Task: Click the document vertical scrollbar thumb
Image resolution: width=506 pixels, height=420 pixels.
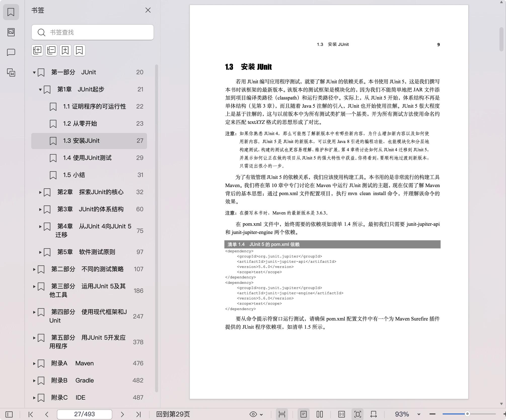Action: click(x=501, y=39)
